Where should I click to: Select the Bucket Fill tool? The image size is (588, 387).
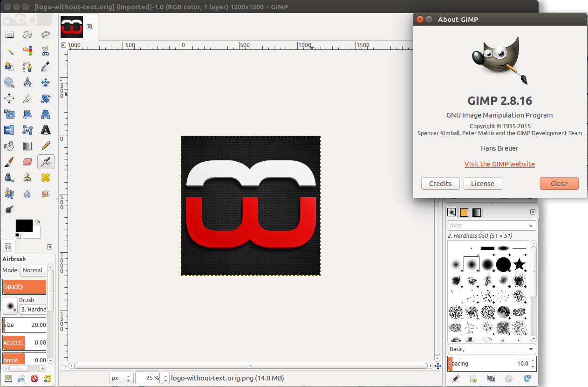[9, 146]
